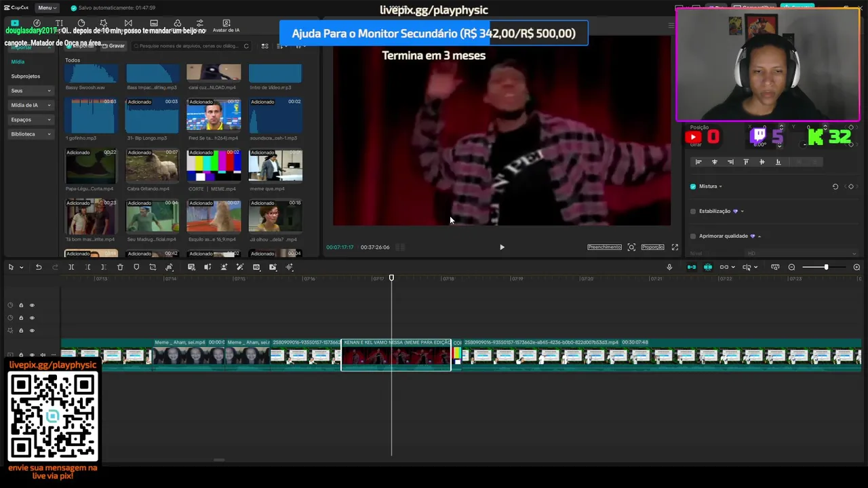Switch media grid view layout

tap(264, 46)
